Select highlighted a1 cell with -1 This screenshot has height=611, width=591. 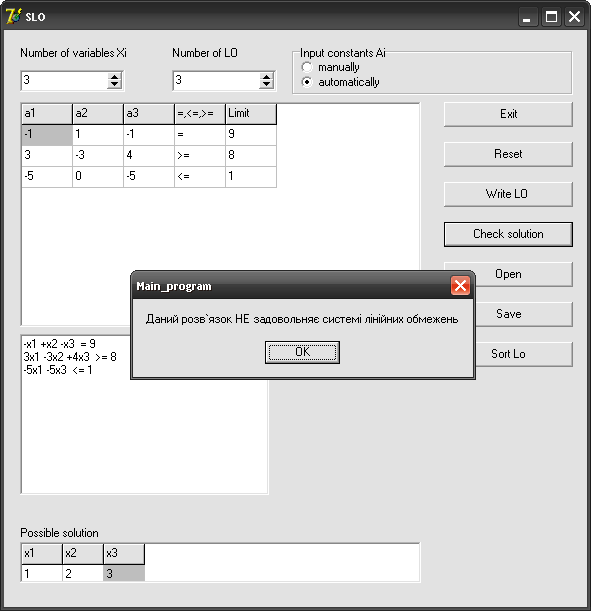coord(47,135)
